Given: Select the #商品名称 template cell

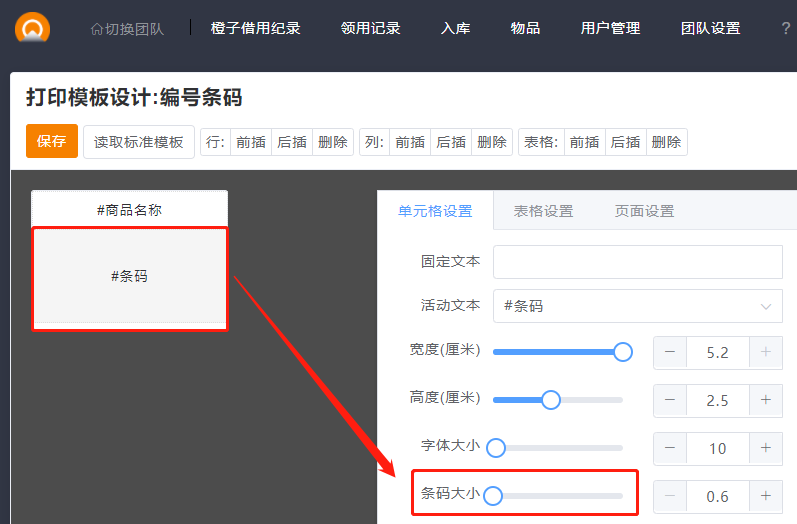Looking at the screenshot, I should [129, 210].
